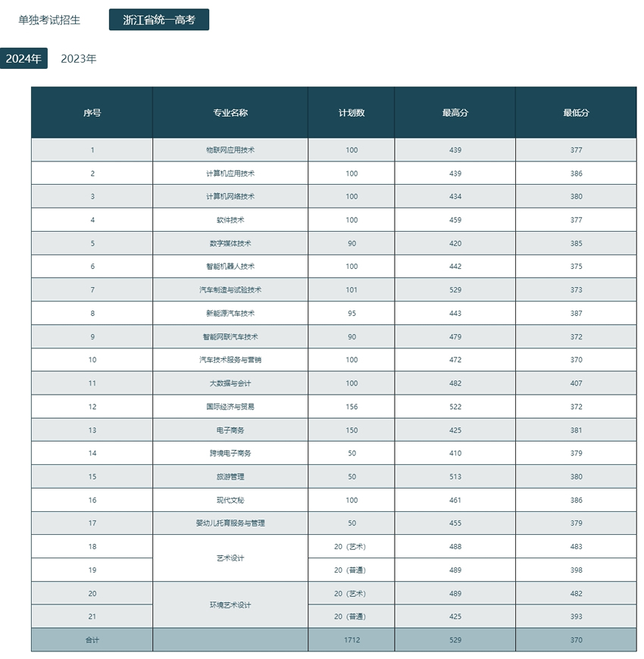Click the 合计 total row label
The height and width of the screenshot is (659, 644).
click(92, 639)
